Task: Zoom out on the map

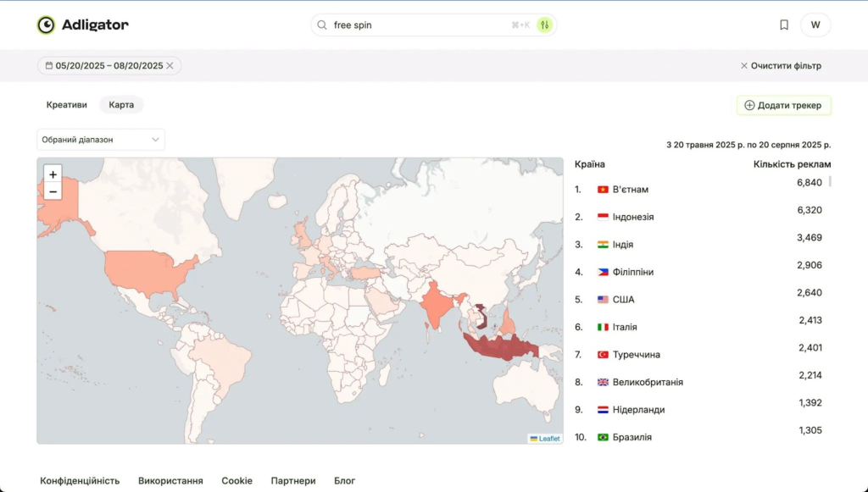Action: (53, 191)
